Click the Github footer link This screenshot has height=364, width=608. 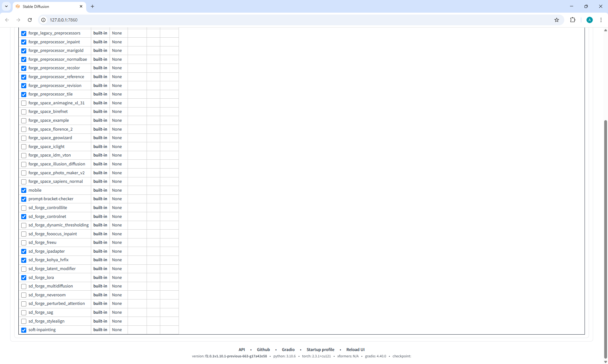tap(263, 349)
